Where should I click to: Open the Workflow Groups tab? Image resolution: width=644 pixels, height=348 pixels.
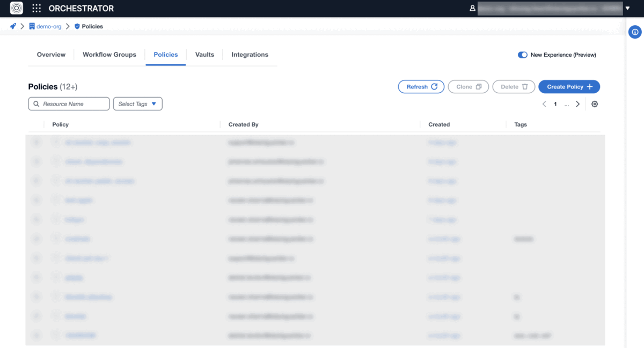point(109,55)
